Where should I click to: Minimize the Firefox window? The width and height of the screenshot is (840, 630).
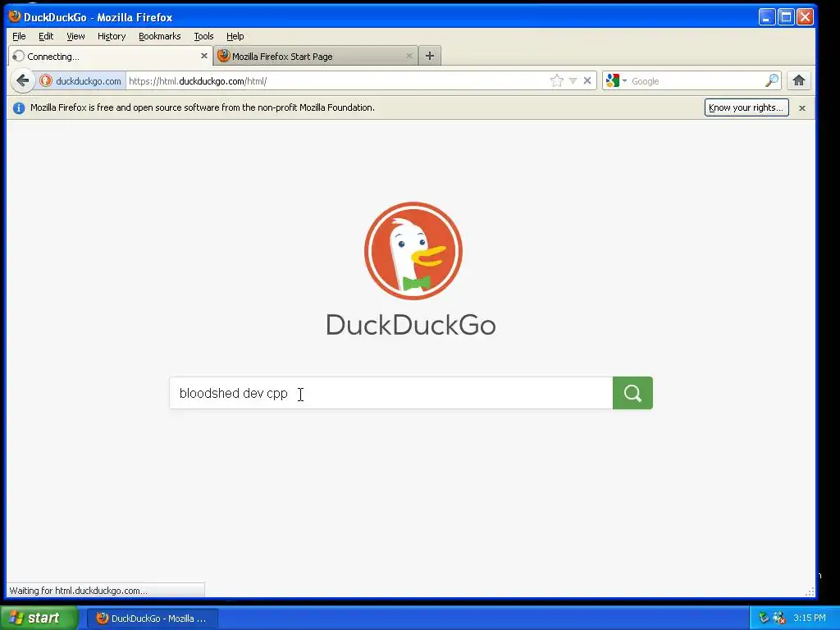coord(767,17)
